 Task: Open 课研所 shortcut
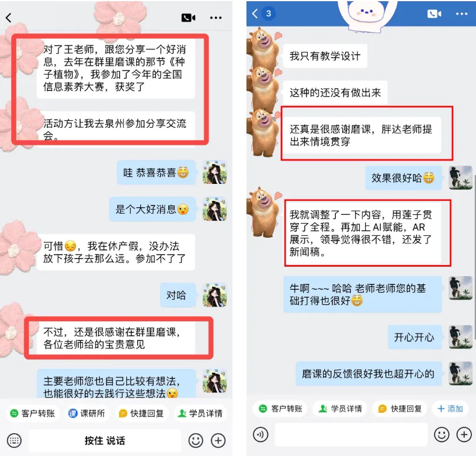(87, 413)
